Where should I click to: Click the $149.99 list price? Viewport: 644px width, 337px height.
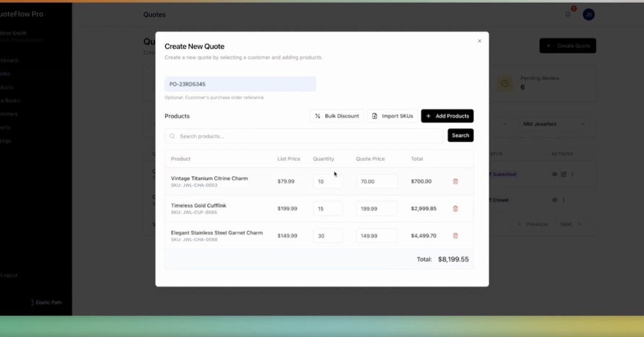(287, 236)
